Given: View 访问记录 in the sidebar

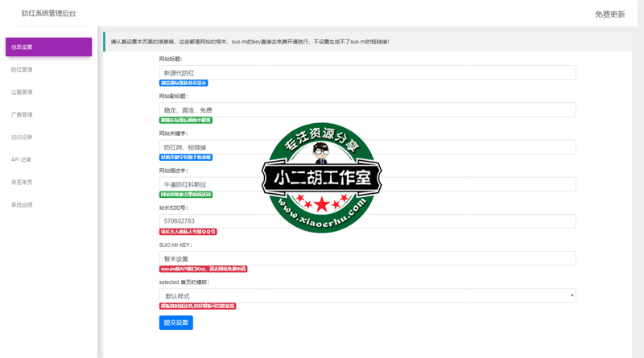Looking at the screenshot, I should [x=23, y=138].
